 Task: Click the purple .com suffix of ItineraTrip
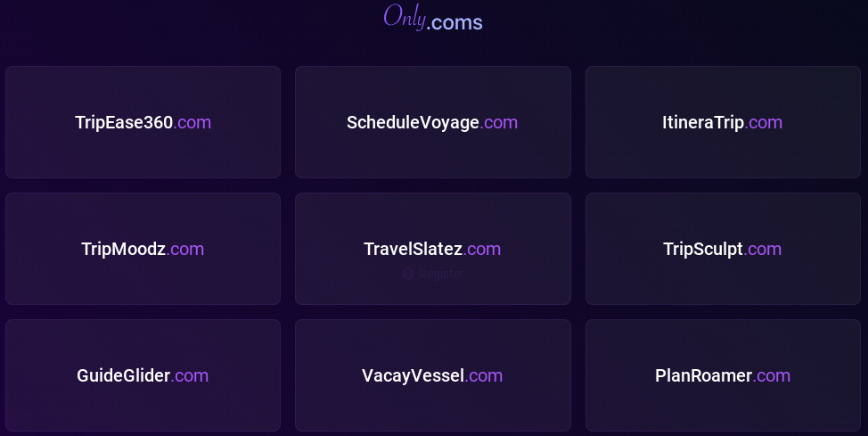pos(764,122)
